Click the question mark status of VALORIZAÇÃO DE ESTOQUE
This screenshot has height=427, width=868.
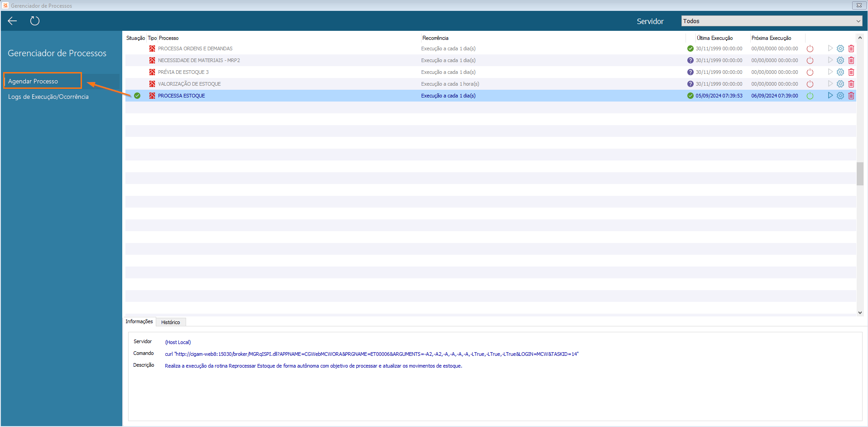[x=691, y=84]
